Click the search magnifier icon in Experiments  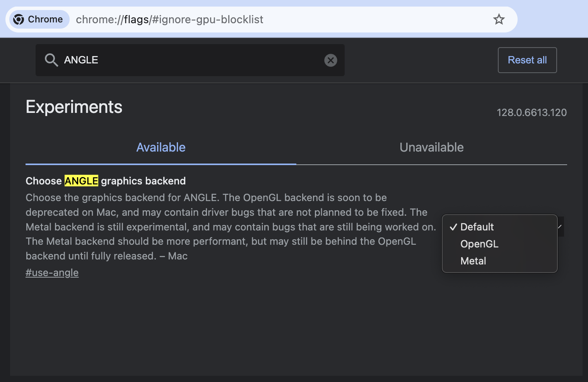pyautogui.click(x=51, y=60)
